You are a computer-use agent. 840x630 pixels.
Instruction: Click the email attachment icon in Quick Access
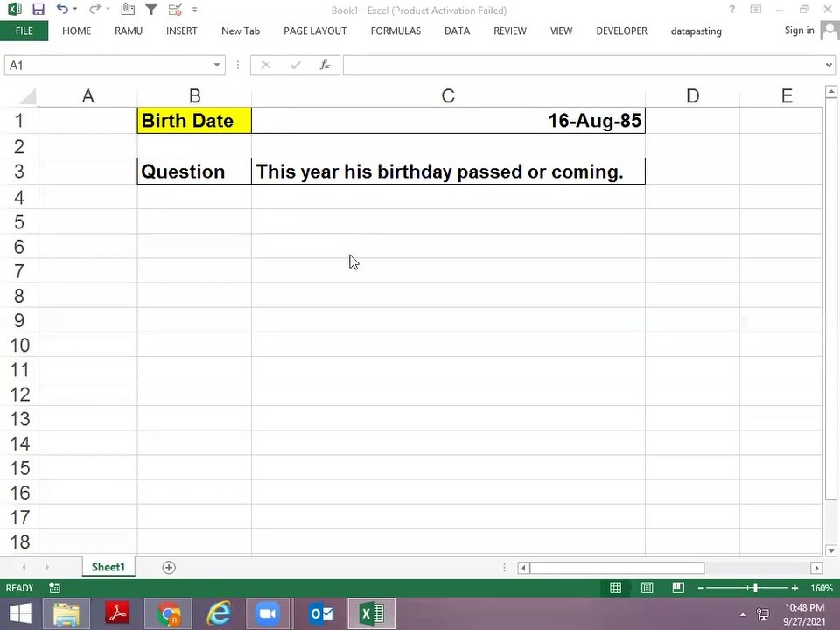(128, 9)
